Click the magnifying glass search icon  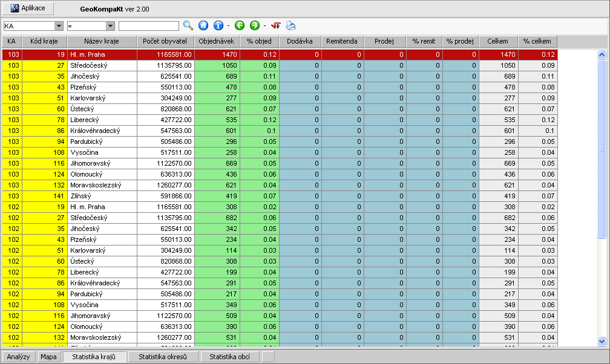click(x=188, y=26)
